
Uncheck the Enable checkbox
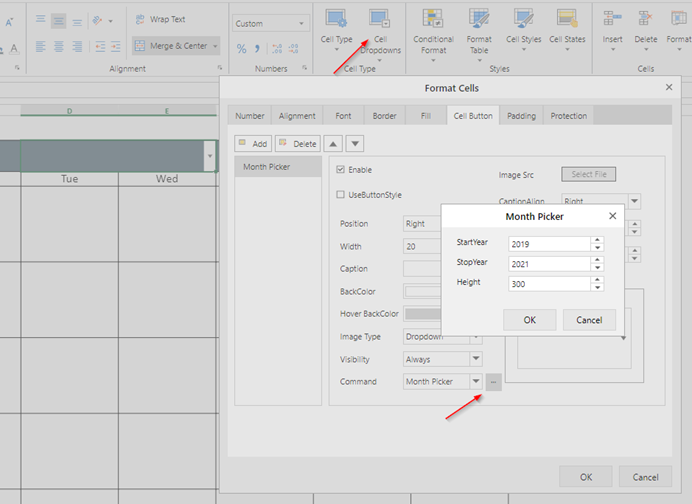340,169
